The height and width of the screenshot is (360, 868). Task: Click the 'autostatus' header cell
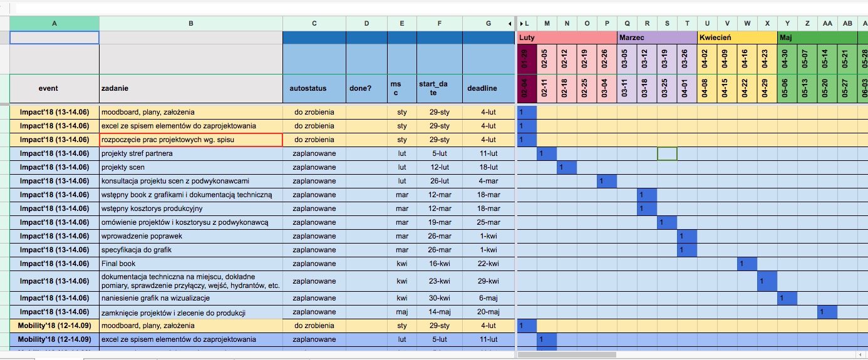314,89
